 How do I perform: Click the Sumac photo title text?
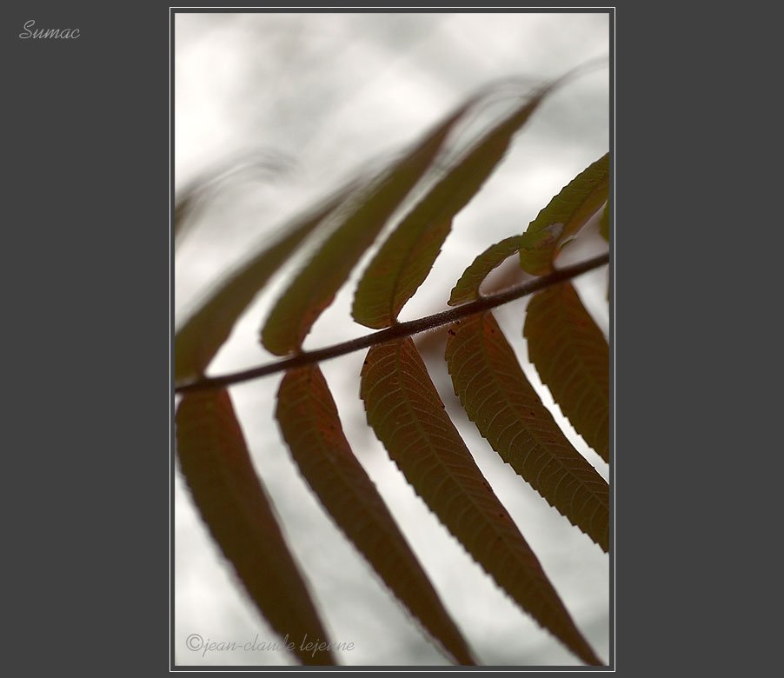tap(50, 30)
